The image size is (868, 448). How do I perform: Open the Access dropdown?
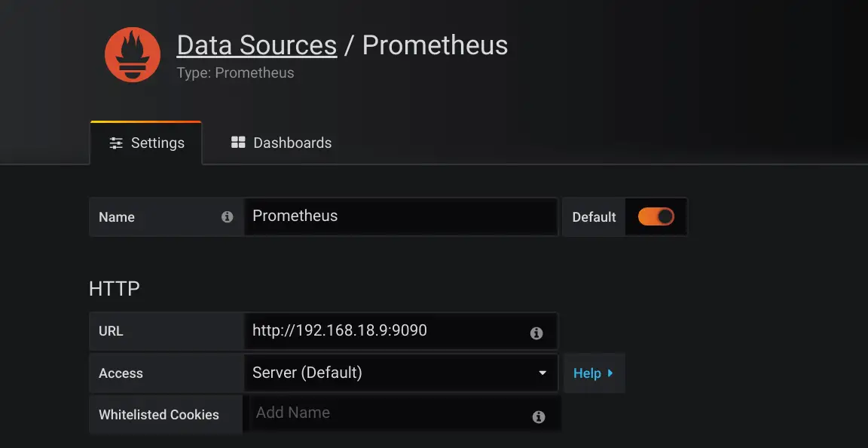coord(399,373)
